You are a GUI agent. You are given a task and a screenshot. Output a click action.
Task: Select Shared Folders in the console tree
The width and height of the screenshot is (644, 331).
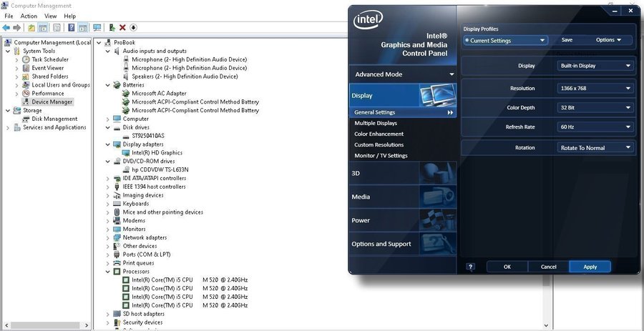pos(49,76)
